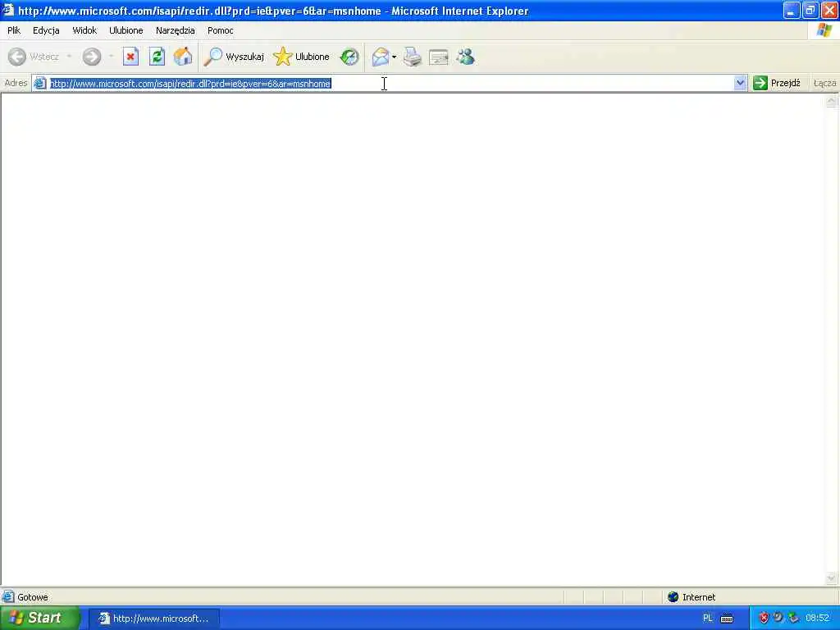Click the Internet zone globe icon
840x630 pixels.
pyautogui.click(x=673, y=597)
